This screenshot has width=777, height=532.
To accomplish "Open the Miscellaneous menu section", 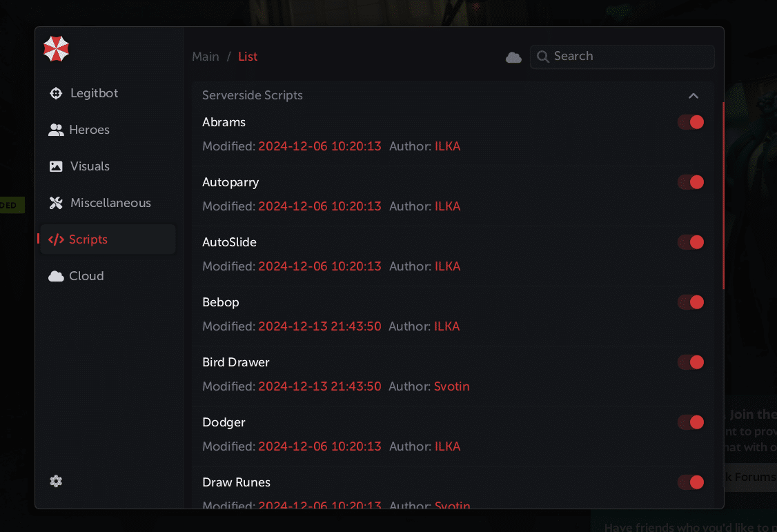I will point(110,203).
